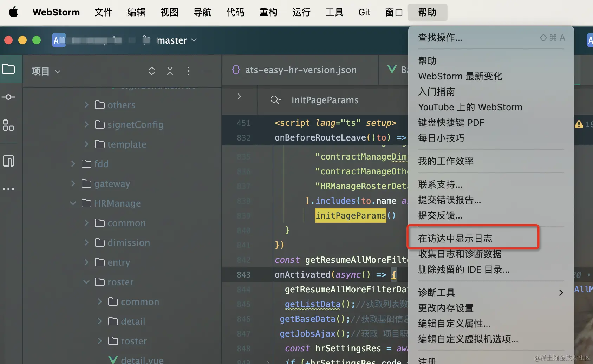Choose 每日小技巧 menu item
This screenshot has height=364, width=593.
pos(491,138)
